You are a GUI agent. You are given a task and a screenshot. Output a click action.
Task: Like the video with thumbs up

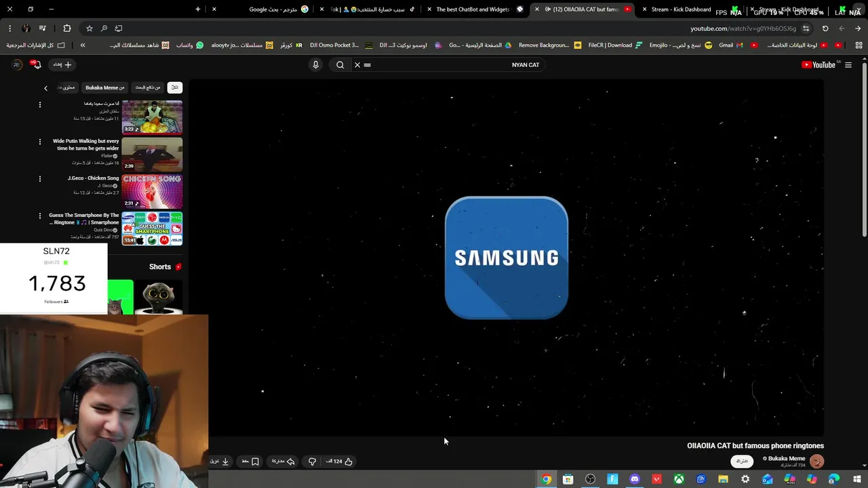point(340,462)
